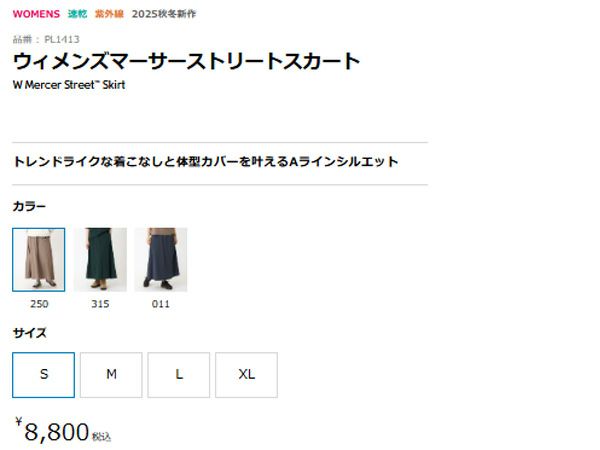
Task: Click the Japanese product title heading
Action: coord(186,61)
